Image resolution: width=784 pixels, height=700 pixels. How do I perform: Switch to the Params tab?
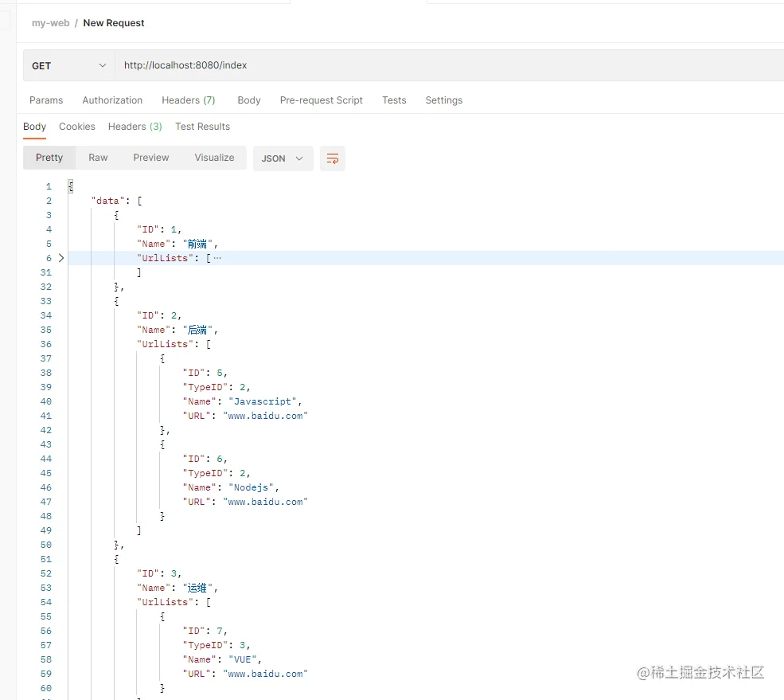(46, 100)
